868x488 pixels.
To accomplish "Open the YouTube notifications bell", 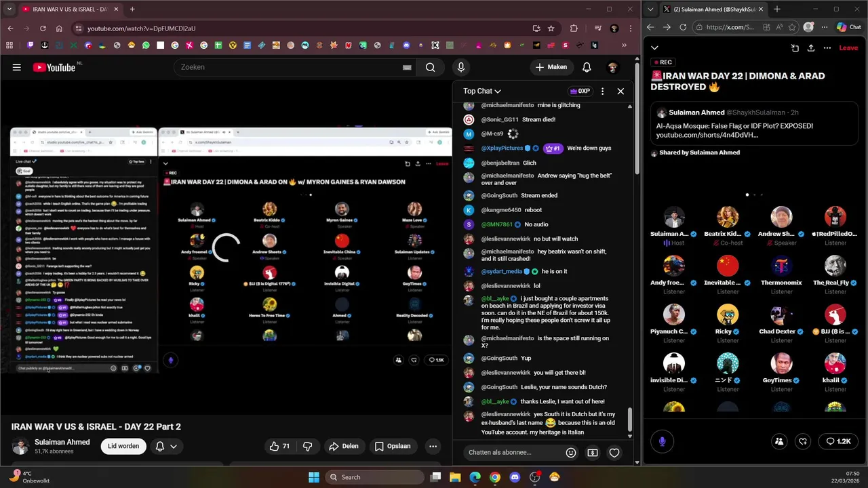I will tap(587, 67).
